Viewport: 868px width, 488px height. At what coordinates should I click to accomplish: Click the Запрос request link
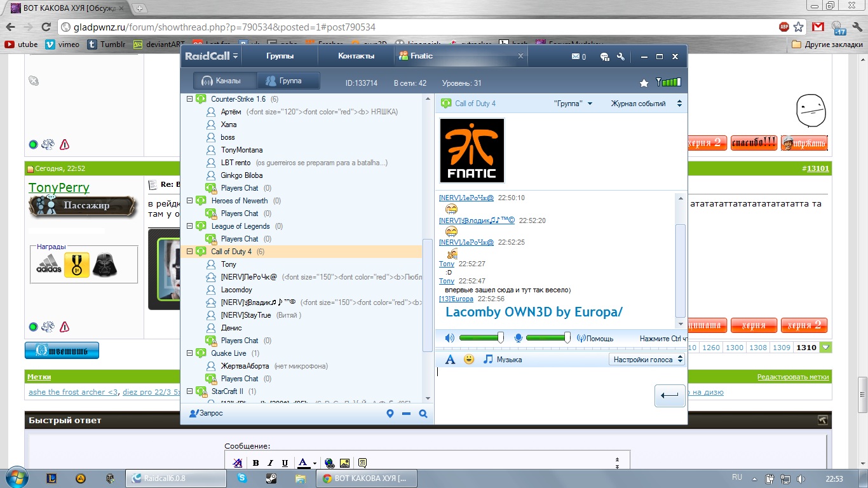[x=207, y=414]
